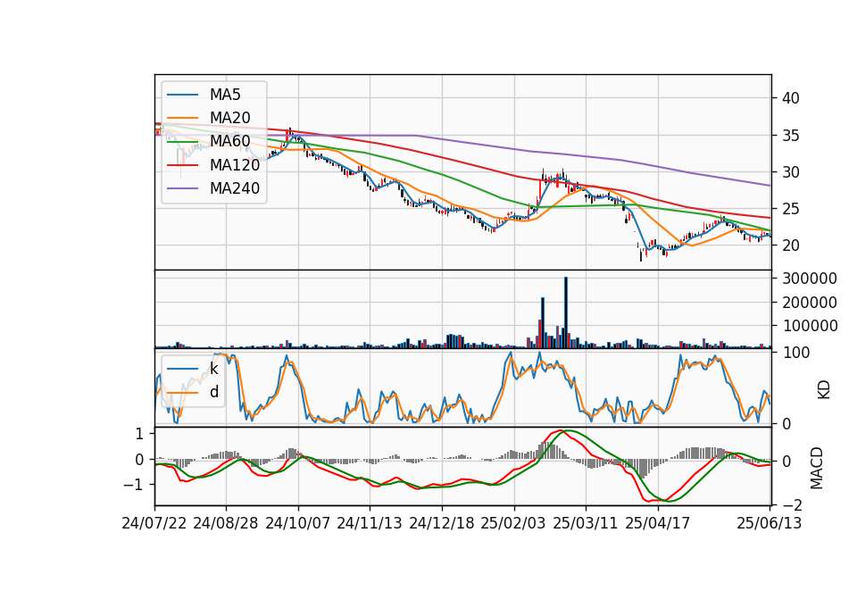Image resolution: width=857 pixels, height=616 pixels.
Task: Click the 24/07/22 date label
Action: point(154,523)
